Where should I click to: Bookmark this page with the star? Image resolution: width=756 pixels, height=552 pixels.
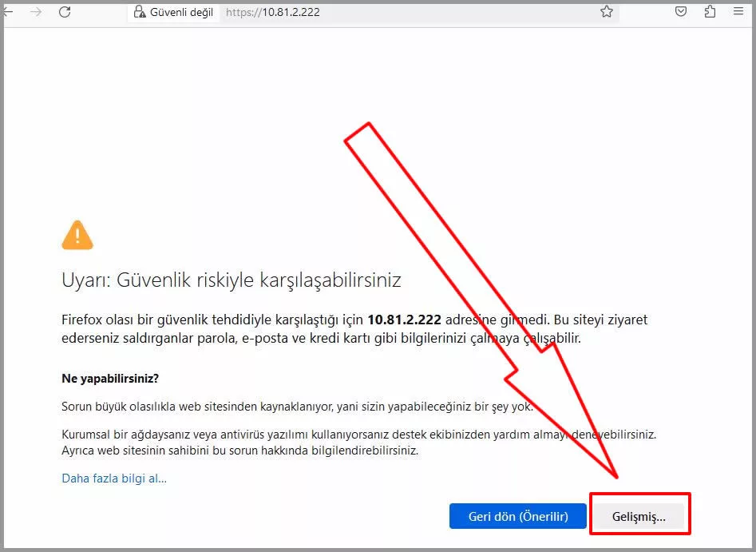pyautogui.click(x=607, y=12)
